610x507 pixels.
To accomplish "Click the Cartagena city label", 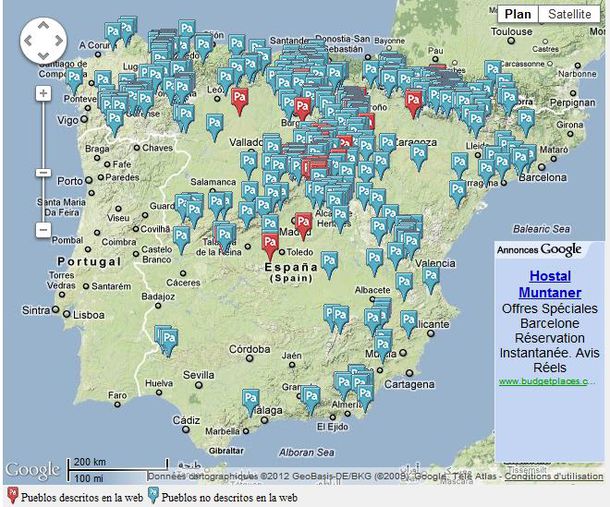I will point(409,384).
